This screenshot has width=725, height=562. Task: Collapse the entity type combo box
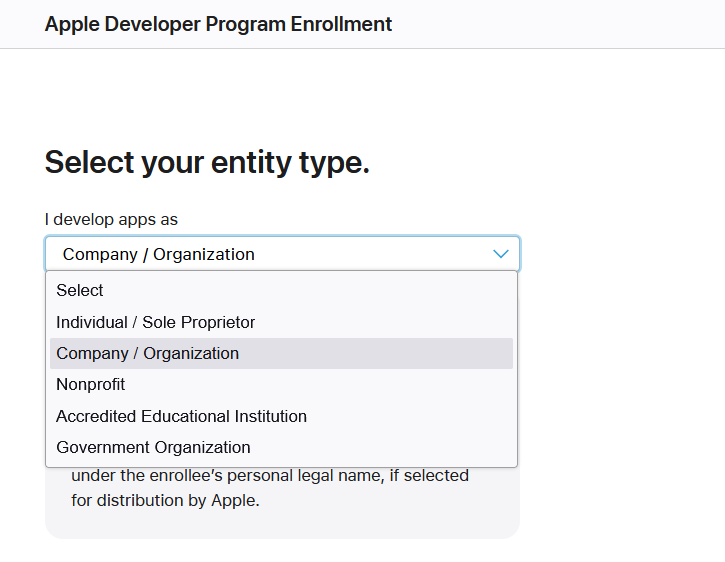(282, 254)
